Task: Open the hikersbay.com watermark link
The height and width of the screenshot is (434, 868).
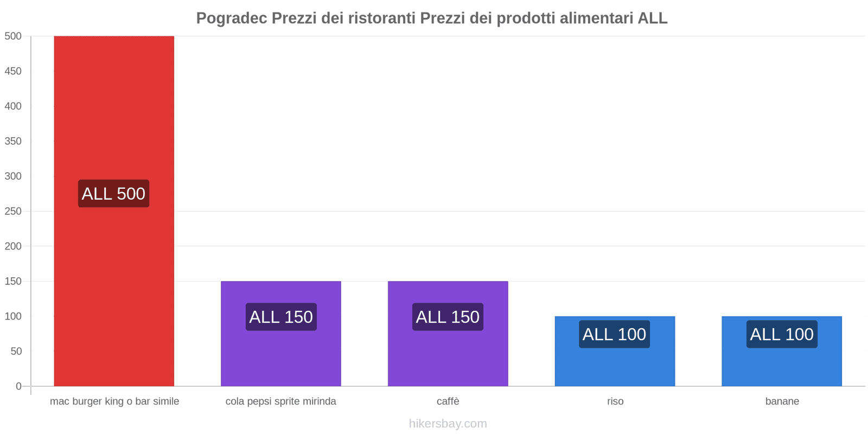Action: click(x=448, y=424)
